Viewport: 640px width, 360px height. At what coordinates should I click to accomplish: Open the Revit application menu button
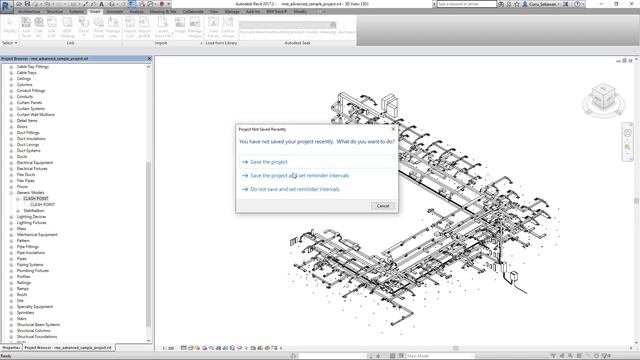click(x=7, y=6)
